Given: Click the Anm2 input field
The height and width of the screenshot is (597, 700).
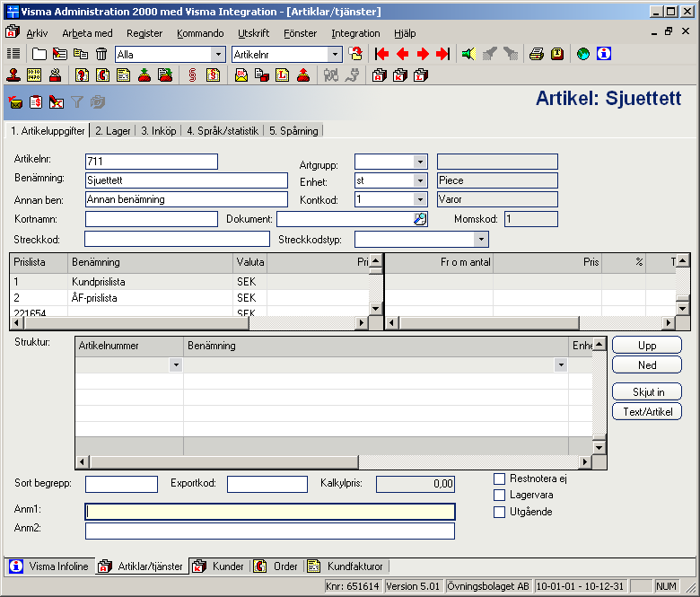Looking at the screenshot, I should [x=270, y=531].
